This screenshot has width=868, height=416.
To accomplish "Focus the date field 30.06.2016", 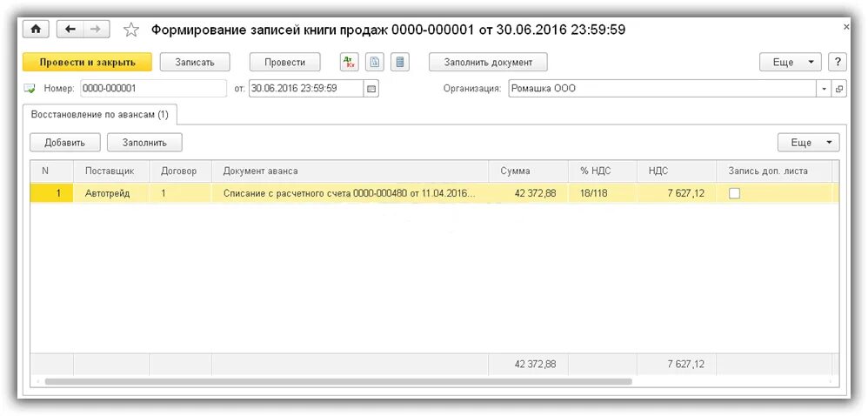I will pos(306,89).
